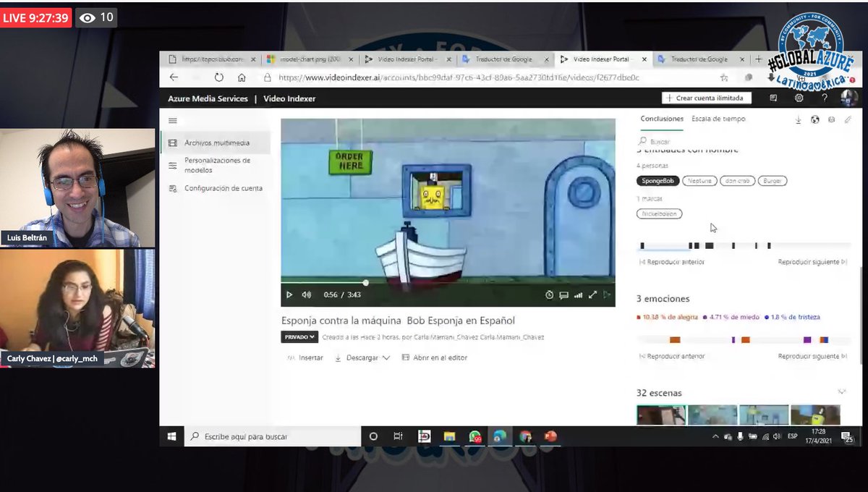Open Archivos multimedia in the sidebar
Screen dimensions: 868x492
tap(216, 143)
